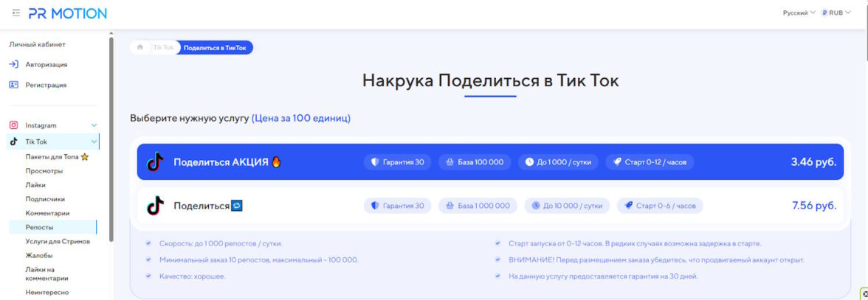Screen dimensions: 868x300
Task: Click the login arrow icon next to Авторизация
Action: point(13,64)
